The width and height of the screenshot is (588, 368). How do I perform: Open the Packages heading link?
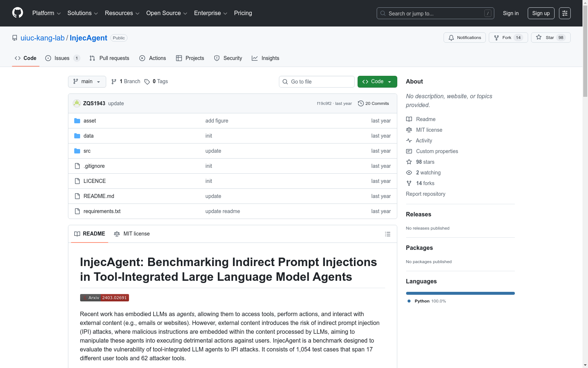(x=419, y=248)
